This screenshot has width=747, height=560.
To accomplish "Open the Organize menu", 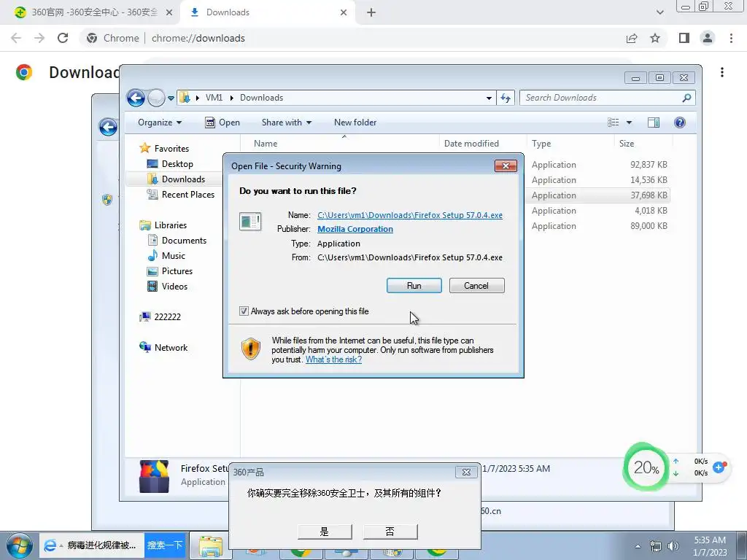I will (x=160, y=122).
